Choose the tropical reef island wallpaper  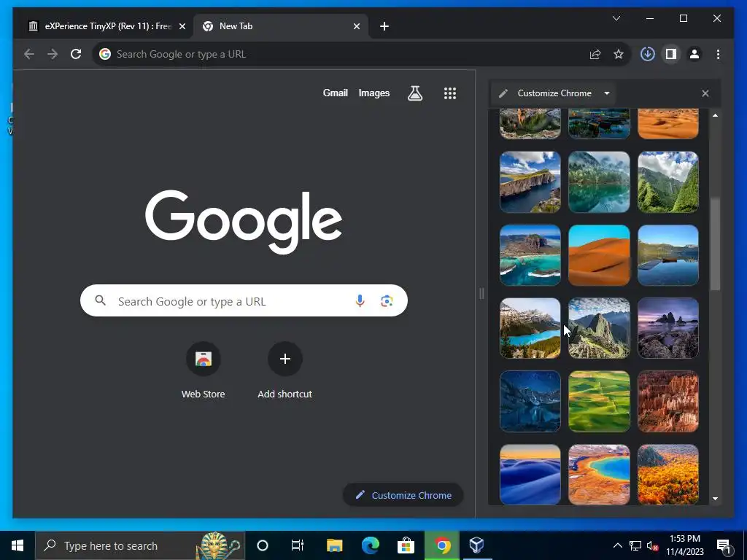click(530, 255)
